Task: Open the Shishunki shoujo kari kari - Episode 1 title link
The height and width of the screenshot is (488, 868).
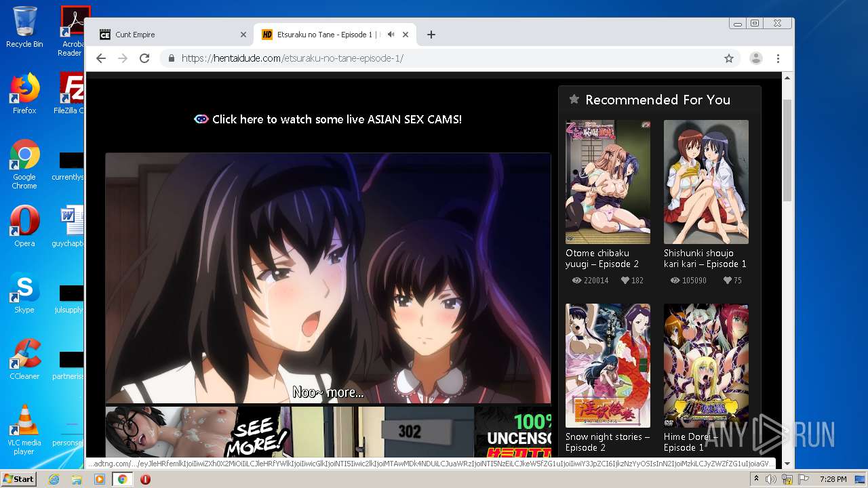Action: point(705,258)
